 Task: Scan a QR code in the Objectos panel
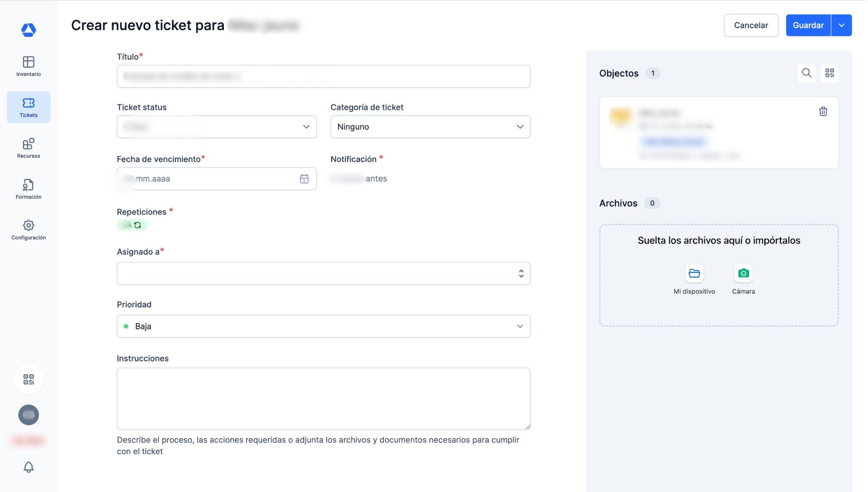coord(829,73)
